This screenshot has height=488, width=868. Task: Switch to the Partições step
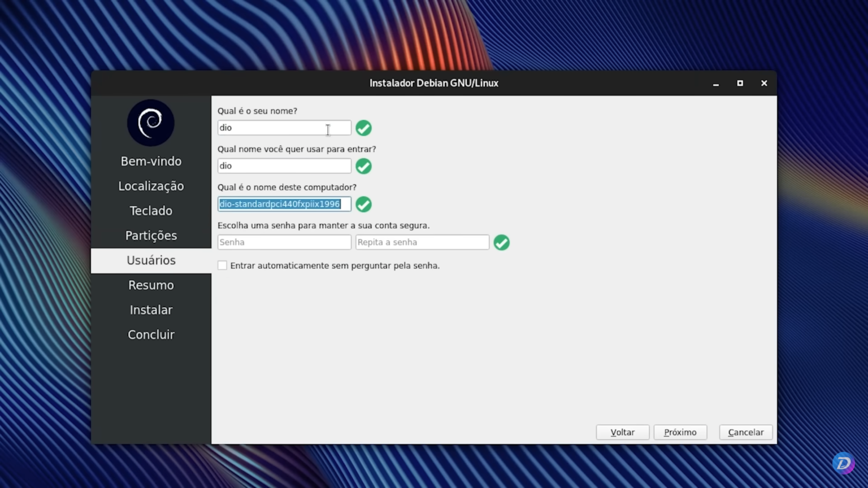point(150,236)
